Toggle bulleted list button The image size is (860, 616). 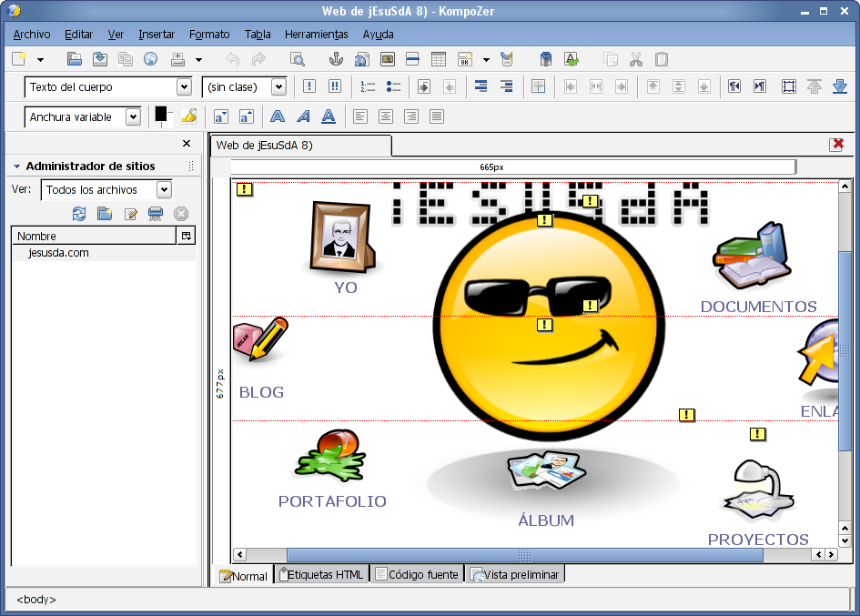click(x=393, y=86)
